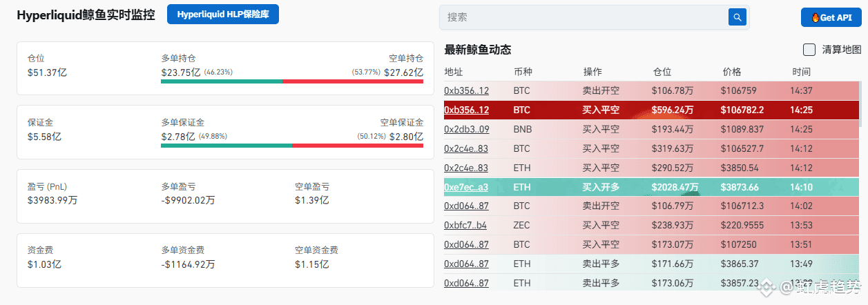Click price $106759 in top row

738,90
